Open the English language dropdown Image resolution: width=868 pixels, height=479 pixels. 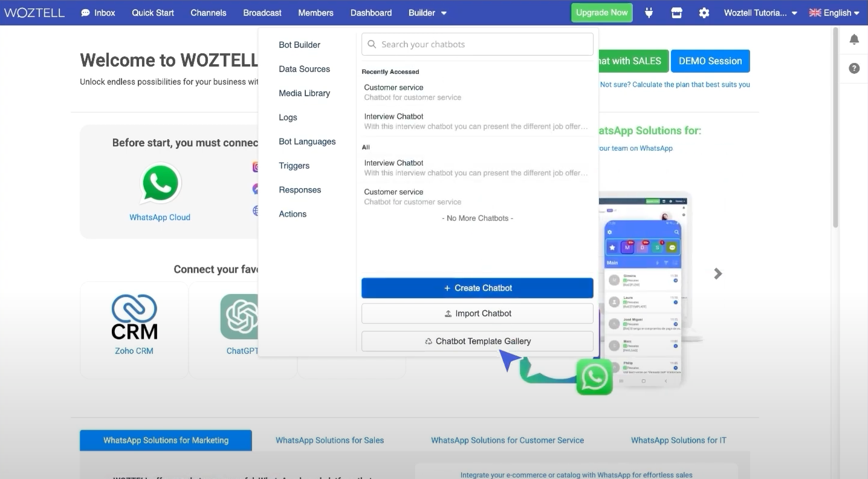coord(834,13)
